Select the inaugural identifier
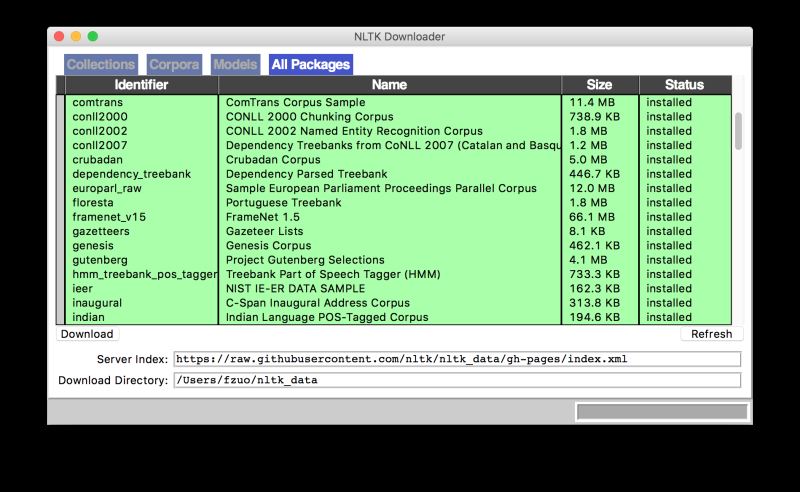The height and width of the screenshot is (492, 800). click(x=97, y=303)
